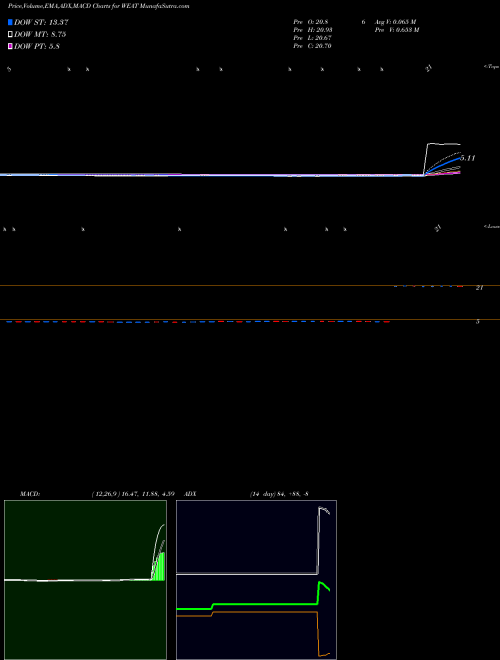Click the 'Pre H: 20.93' high value

[x=313, y=30]
